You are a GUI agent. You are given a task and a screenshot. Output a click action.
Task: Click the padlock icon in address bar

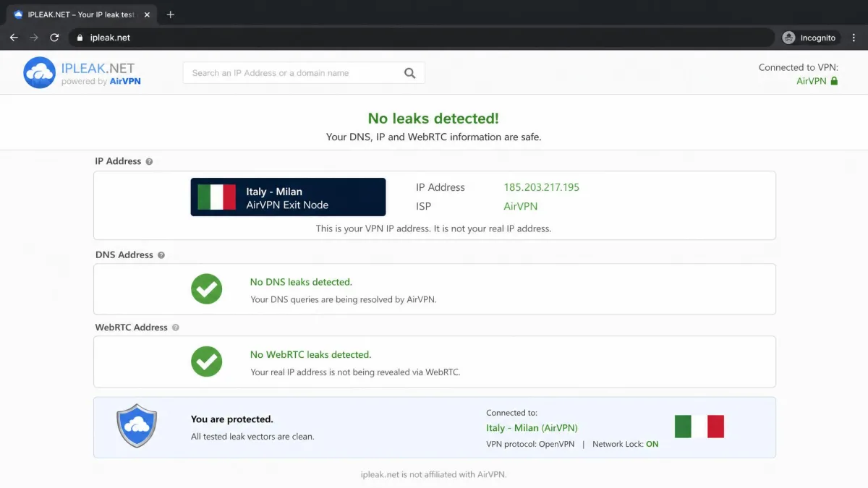80,38
